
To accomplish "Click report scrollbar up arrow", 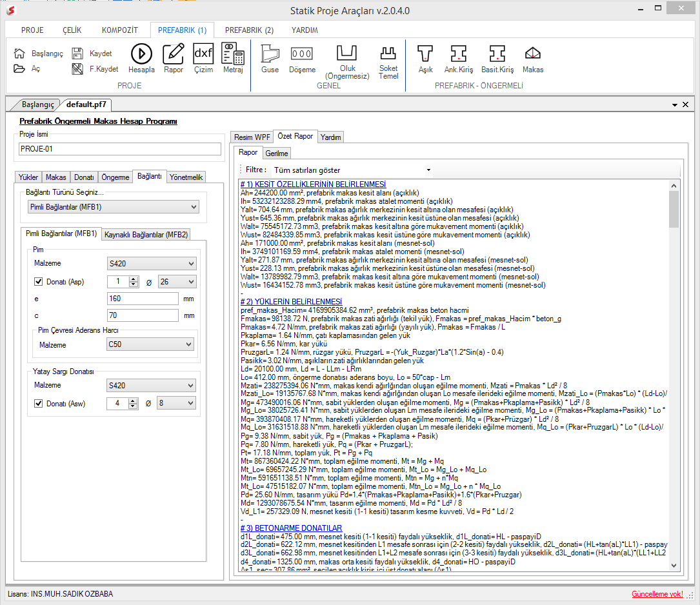I will 674,185.
